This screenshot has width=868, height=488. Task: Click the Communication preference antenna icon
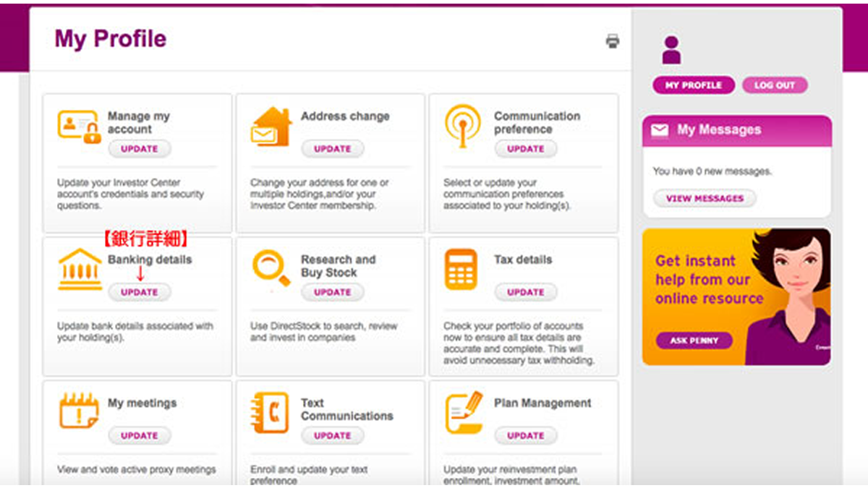click(x=463, y=124)
